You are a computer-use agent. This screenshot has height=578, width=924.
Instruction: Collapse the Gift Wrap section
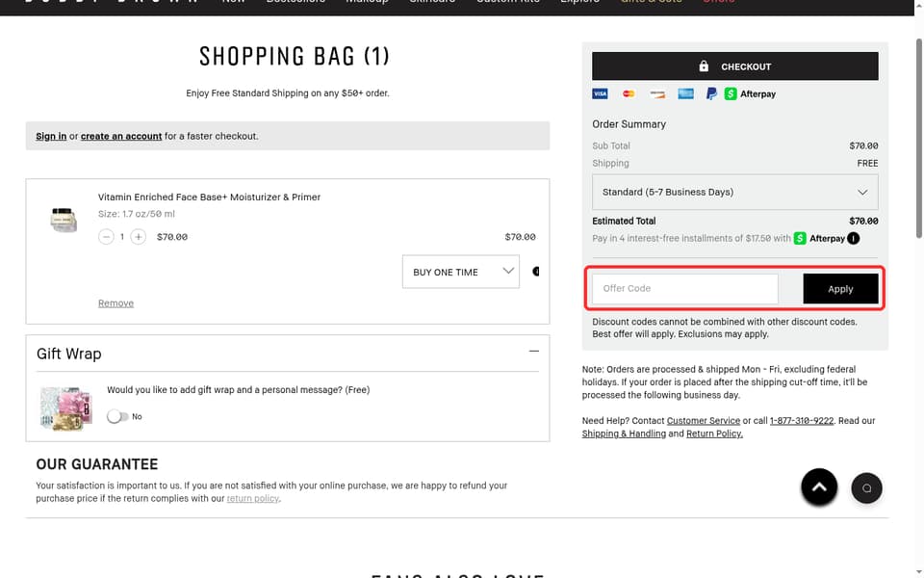tap(534, 351)
